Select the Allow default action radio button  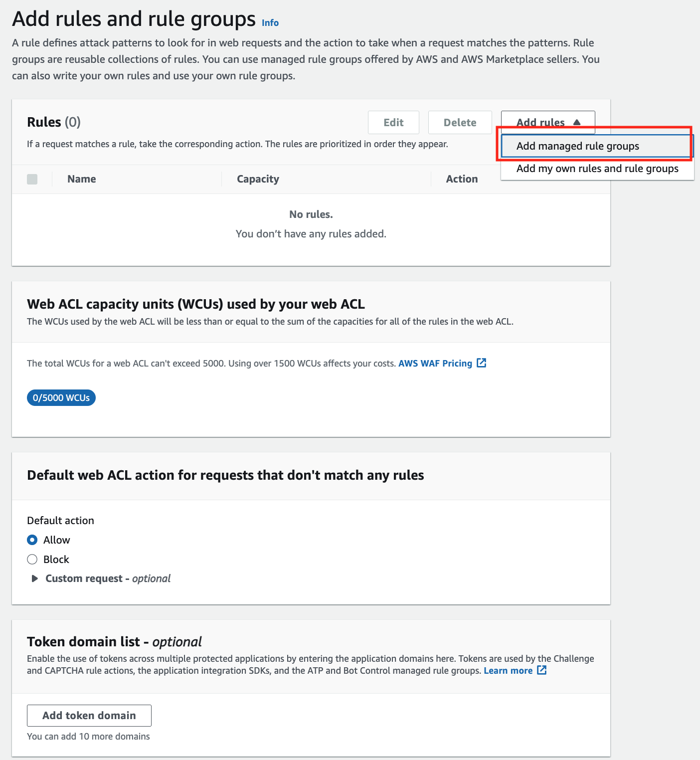pos(32,540)
